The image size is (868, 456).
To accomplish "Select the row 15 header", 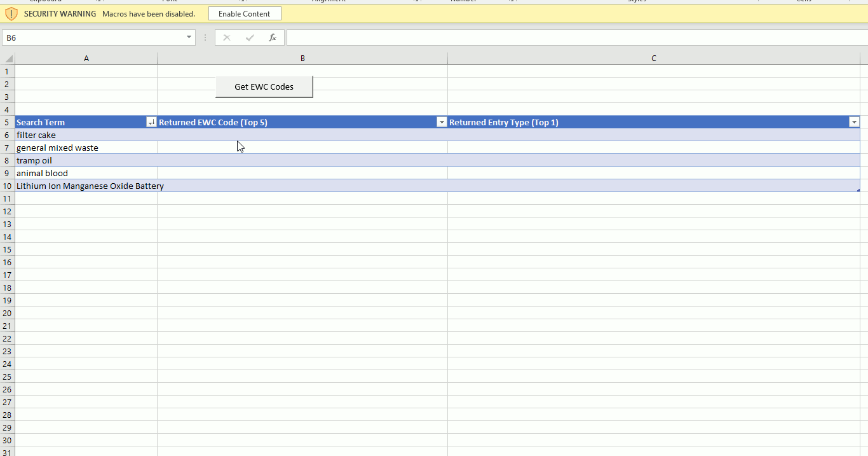I will coord(8,249).
